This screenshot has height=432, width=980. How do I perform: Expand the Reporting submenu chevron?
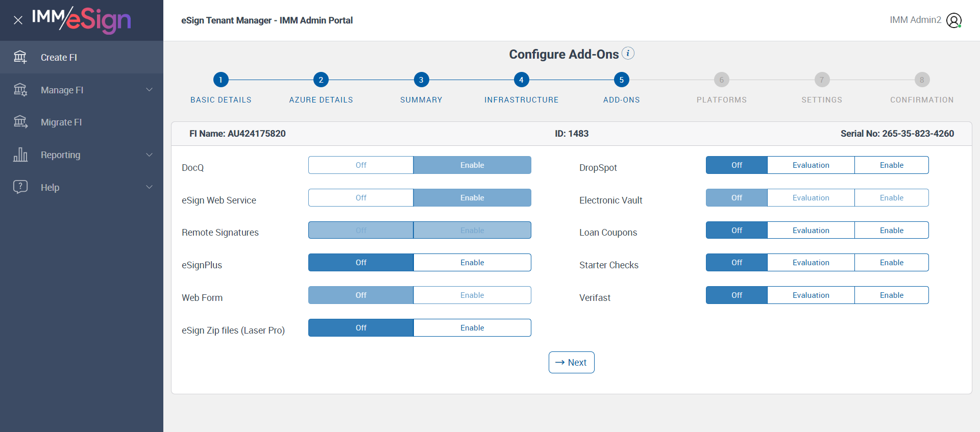coord(150,155)
